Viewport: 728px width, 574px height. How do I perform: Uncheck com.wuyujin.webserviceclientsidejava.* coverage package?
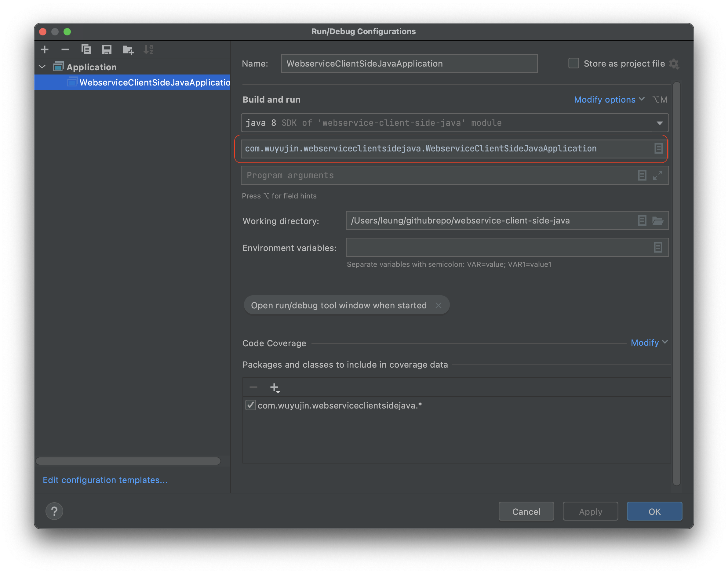coord(250,405)
